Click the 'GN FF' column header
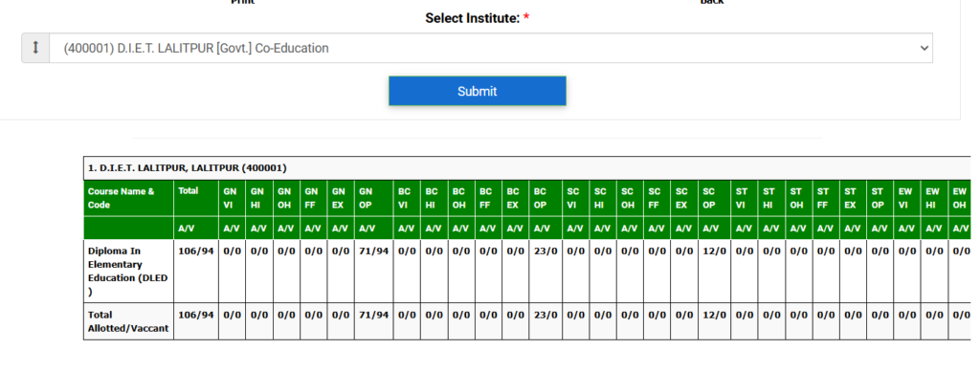980x372 pixels. pyautogui.click(x=313, y=198)
